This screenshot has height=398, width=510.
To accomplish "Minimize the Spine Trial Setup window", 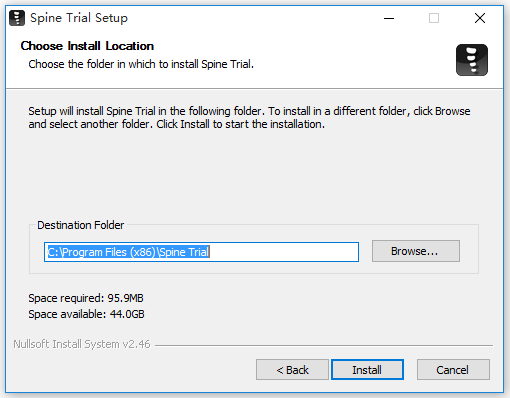I will (x=389, y=18).
